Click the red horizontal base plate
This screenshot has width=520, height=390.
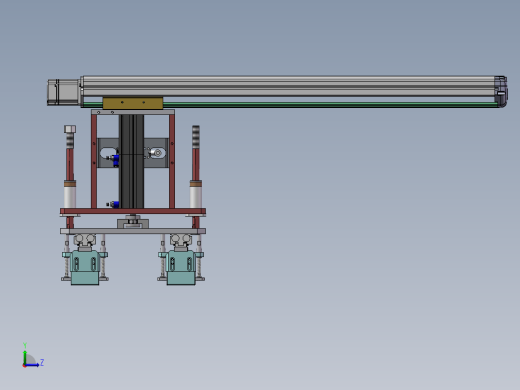[x=133, y=211]
